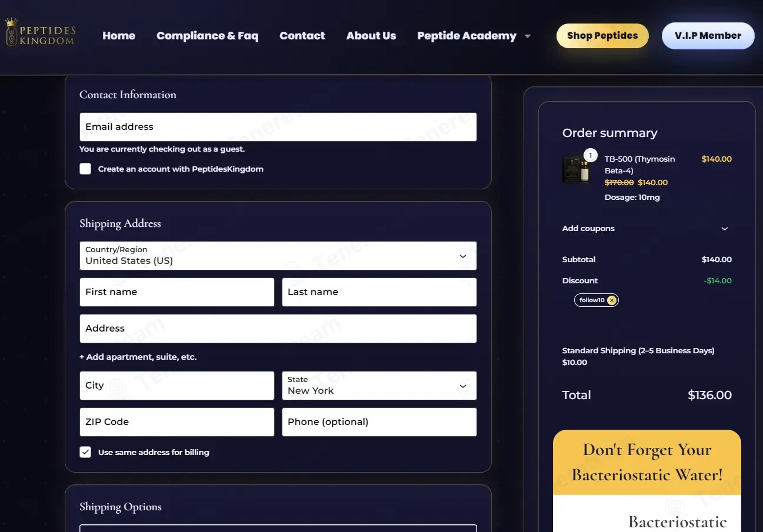Click the Discount -$14.00 value
The image size is (763, 532).
(x=718, y=280)
